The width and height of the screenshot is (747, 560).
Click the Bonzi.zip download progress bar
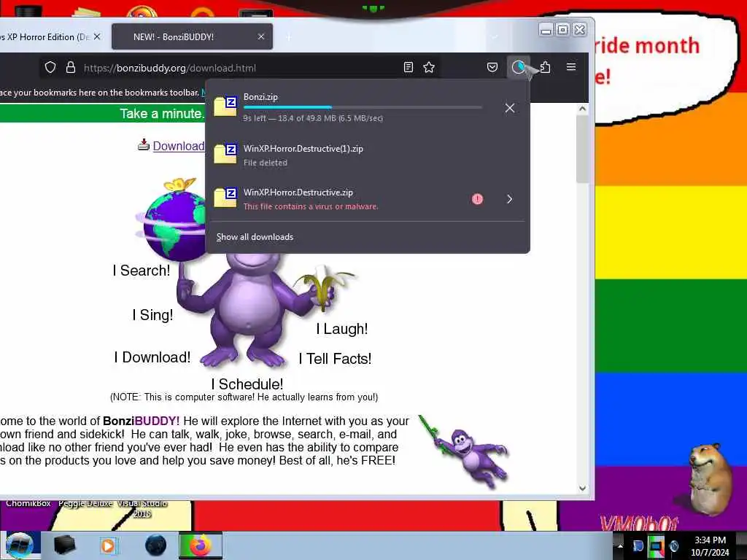tap(363, 108)
